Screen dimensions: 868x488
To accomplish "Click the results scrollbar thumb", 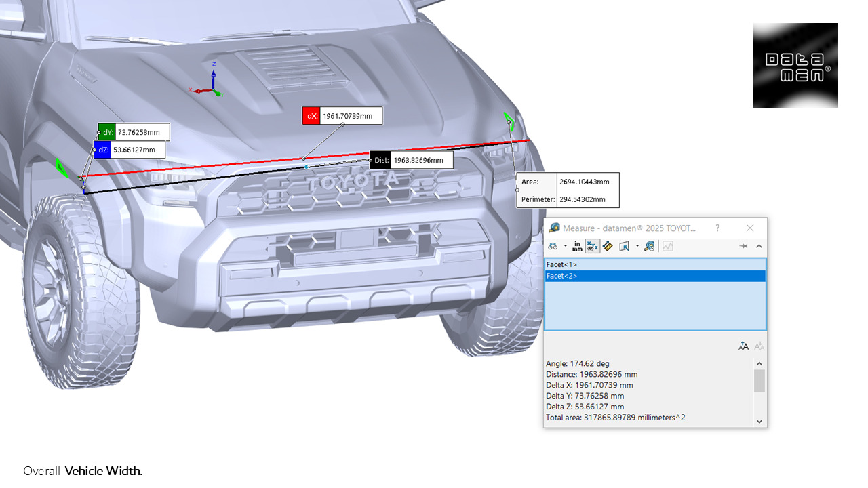I will coord(759,380).
